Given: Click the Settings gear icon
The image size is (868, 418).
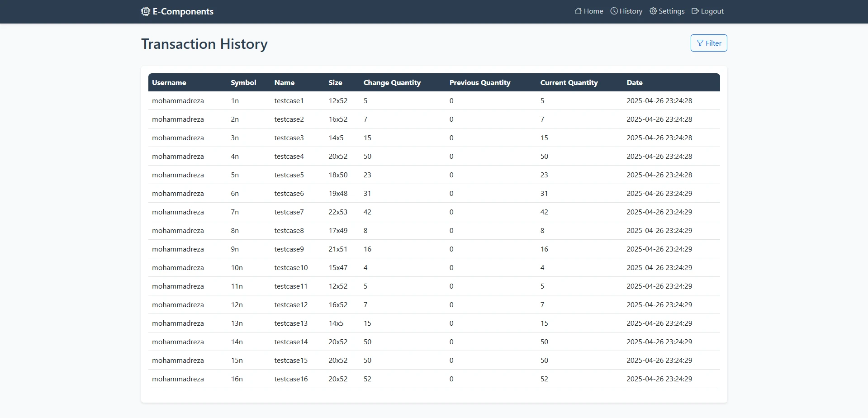Looking at the screenshot, I should coord(653,11).
